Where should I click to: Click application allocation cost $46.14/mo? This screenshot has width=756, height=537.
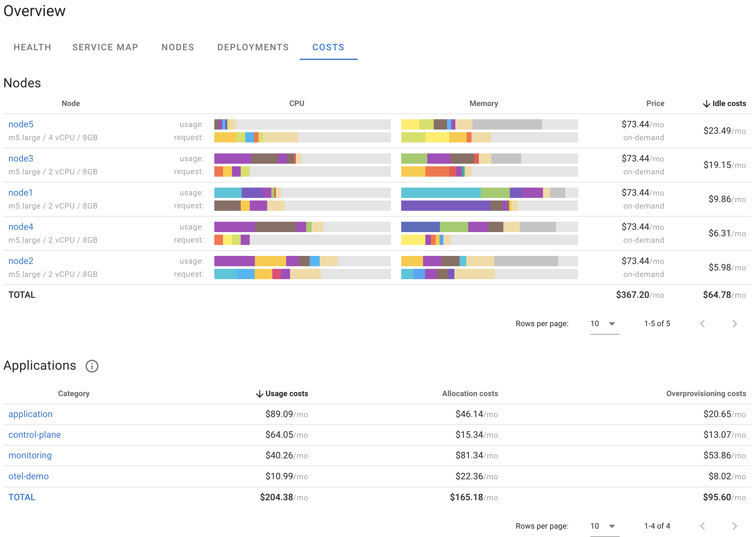pyautogui.click(x=477, y=414)
